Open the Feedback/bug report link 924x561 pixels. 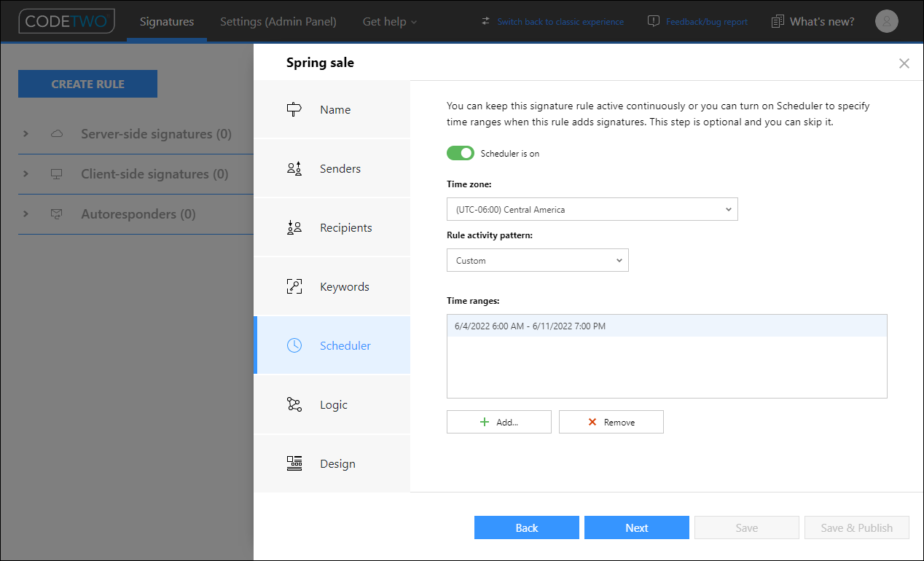[707, 22]
